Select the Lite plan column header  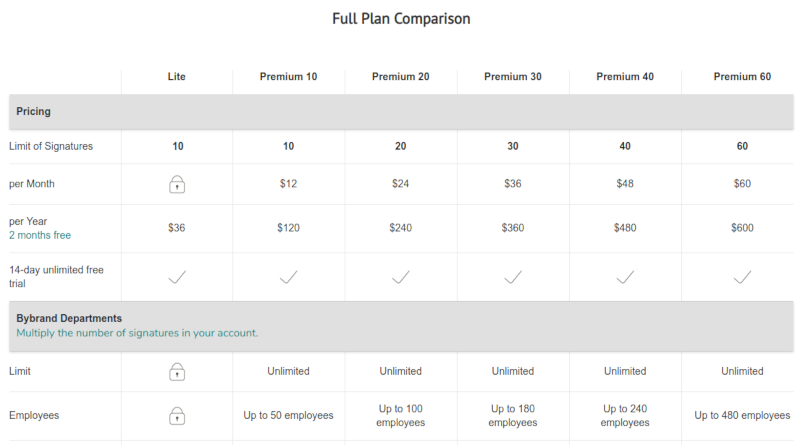point(177,77)
